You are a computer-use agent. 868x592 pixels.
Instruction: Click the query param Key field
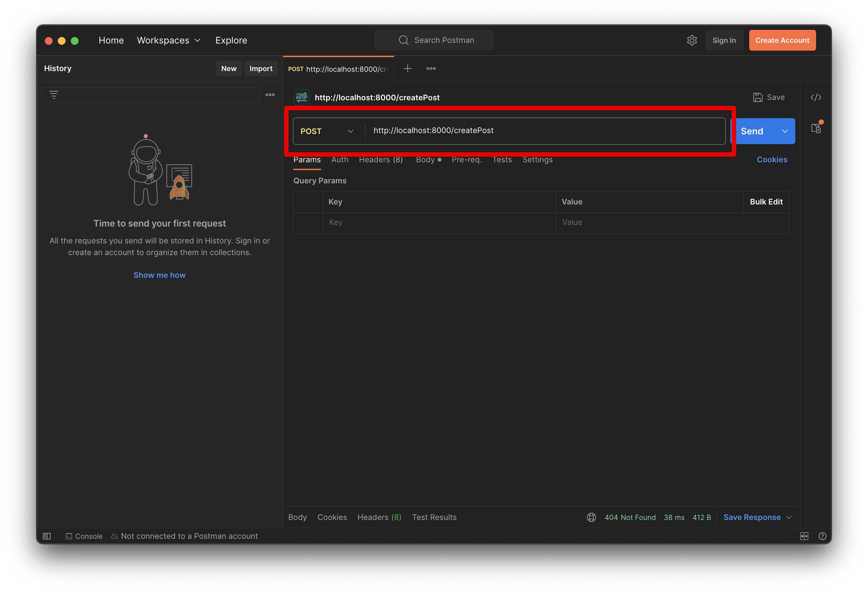coord(439,223)
